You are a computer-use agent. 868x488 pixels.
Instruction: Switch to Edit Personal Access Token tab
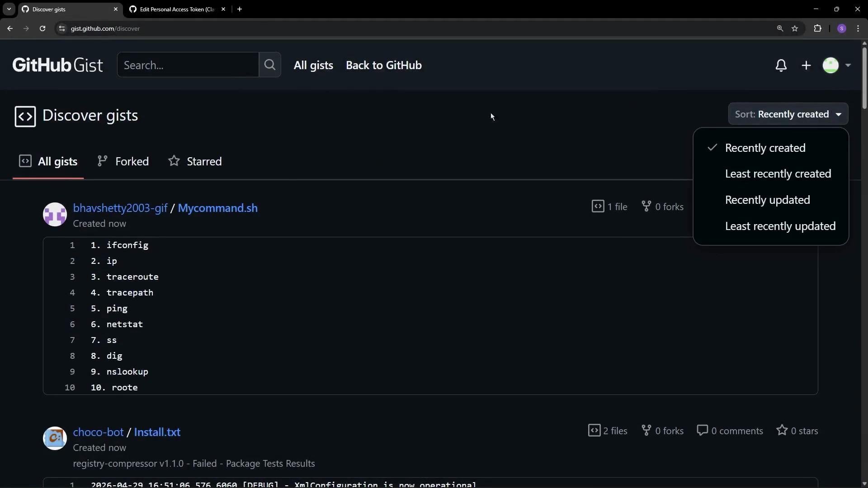pos(177,9)
